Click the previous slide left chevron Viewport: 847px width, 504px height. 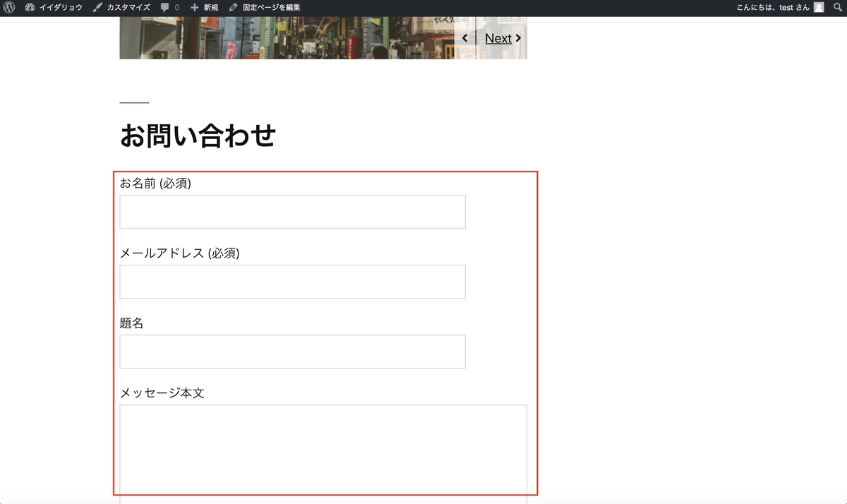click(464, 38)
